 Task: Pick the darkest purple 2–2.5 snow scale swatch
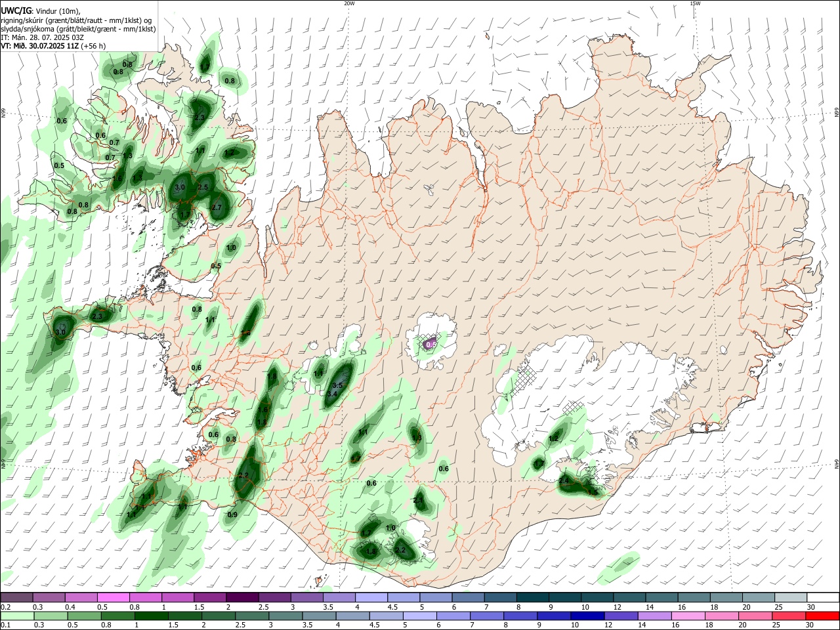point(242,597)
